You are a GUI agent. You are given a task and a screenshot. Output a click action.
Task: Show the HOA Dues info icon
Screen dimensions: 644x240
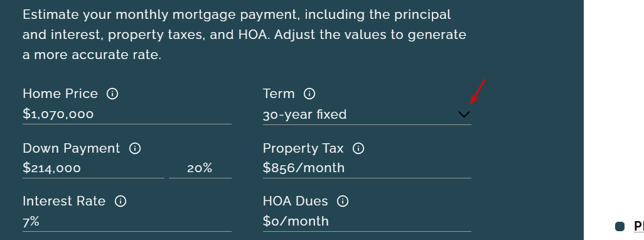[x=343, y=201]
